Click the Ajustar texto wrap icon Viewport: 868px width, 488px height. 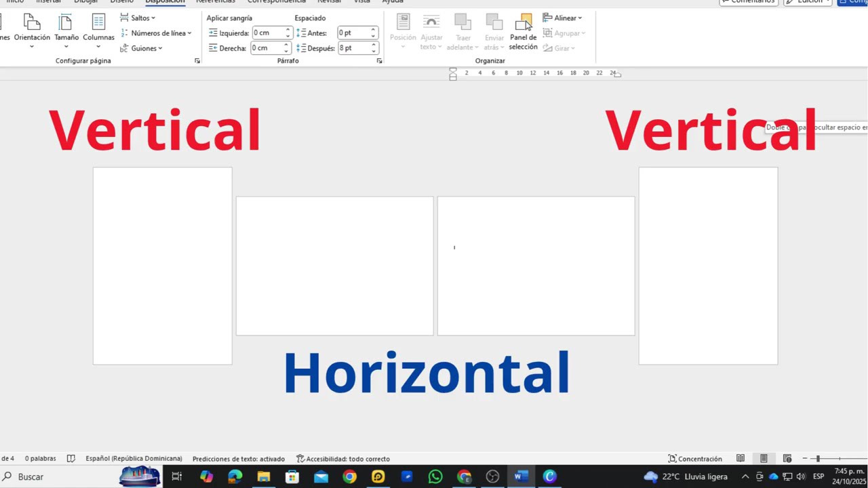pyautogui.click(x=431, y=22)
